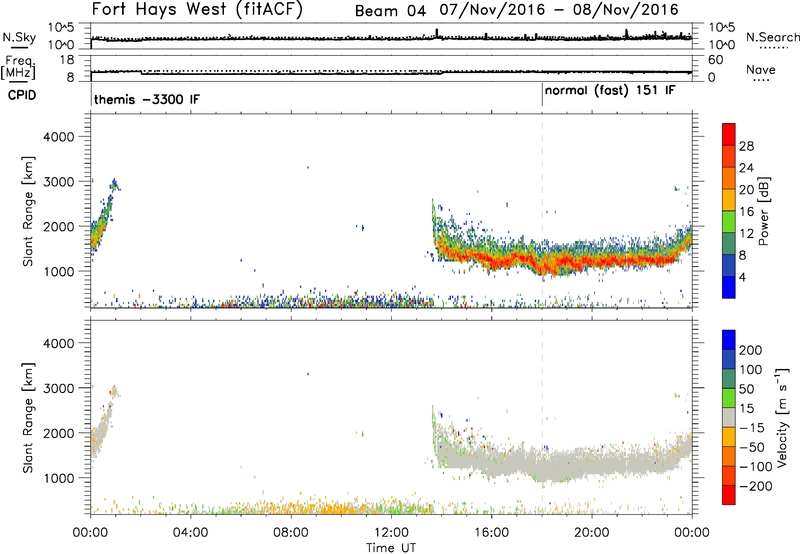Click the 'Beam 04' label

(x=390, y=11)
